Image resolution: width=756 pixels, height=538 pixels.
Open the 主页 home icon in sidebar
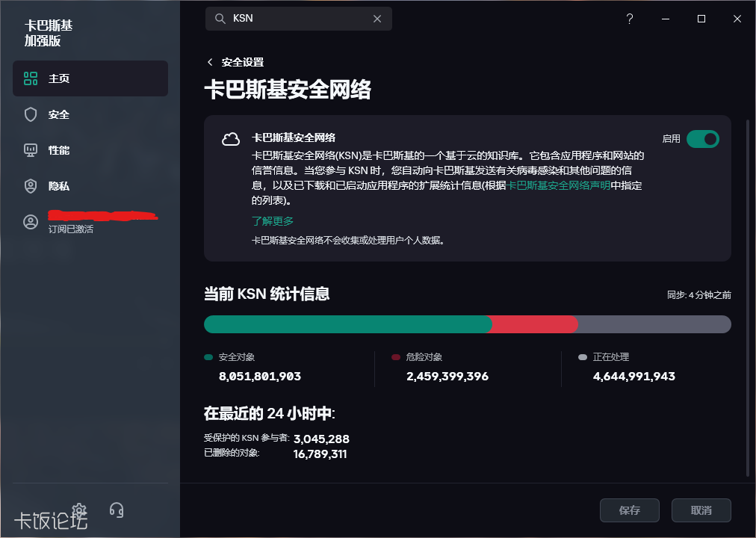[31, 78]
